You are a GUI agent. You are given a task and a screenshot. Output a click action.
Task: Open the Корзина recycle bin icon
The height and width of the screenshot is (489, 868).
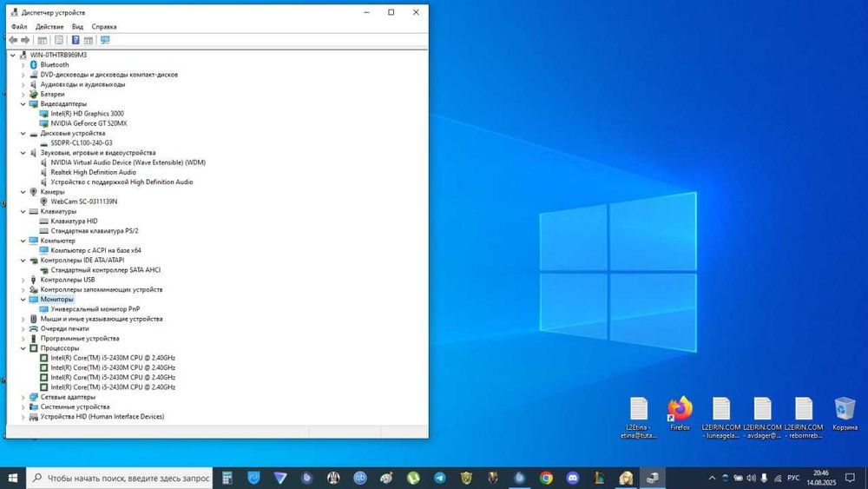(845, 413)
